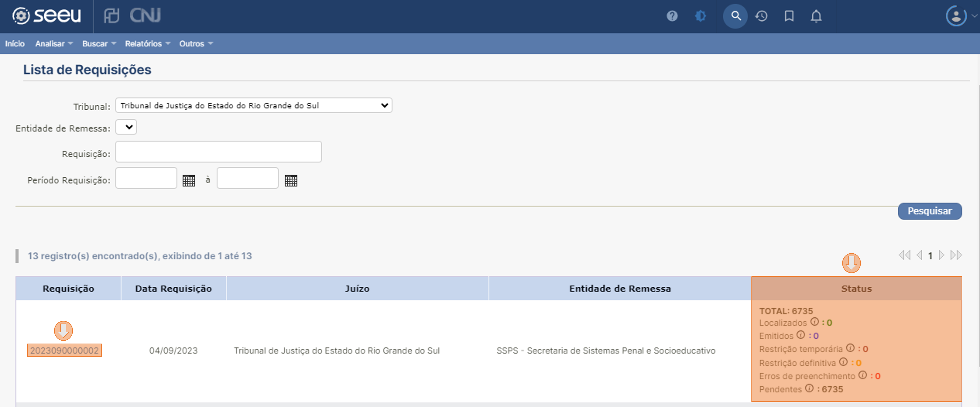The height and width of the screenshot is (407, 980).
Task: Focus the Período Requisição end date field
Action: coord(248,178)
